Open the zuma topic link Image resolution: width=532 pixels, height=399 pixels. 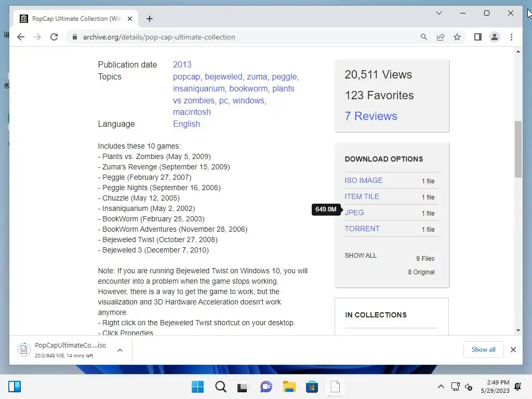click(257, 77)
